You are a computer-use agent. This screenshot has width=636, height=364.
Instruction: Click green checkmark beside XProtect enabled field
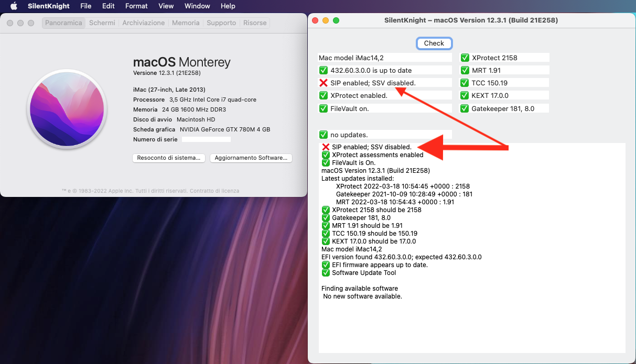coord(324,95)
